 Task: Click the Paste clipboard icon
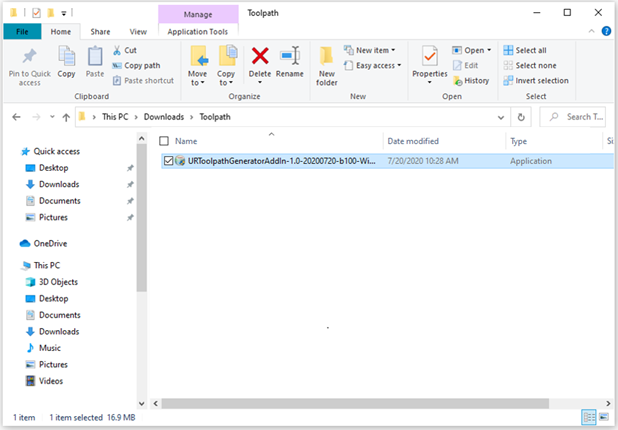click(x=95, y=56)
